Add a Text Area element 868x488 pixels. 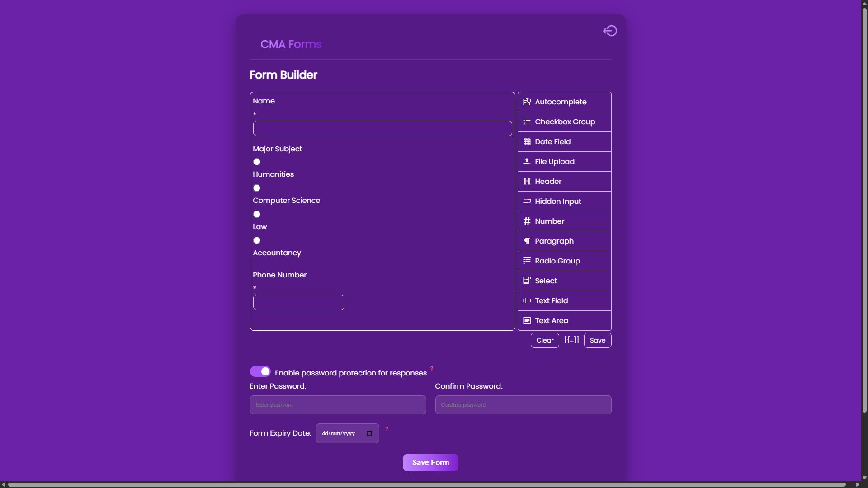coord(564,320)
